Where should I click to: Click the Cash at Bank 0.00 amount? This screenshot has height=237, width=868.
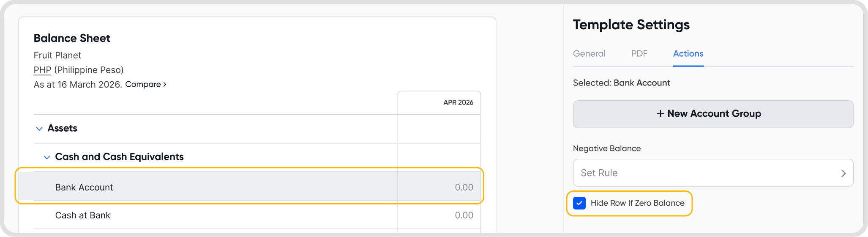[x=464, y=215]
